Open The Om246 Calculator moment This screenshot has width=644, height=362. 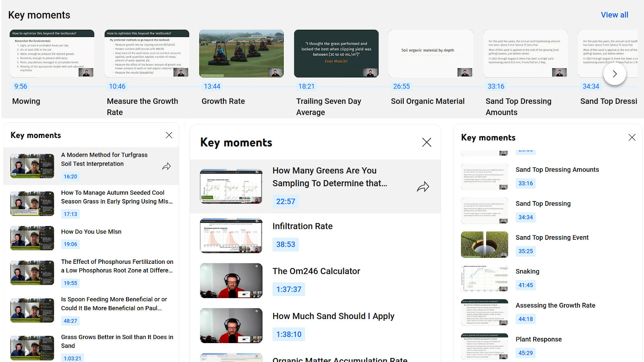coord(316,271)
